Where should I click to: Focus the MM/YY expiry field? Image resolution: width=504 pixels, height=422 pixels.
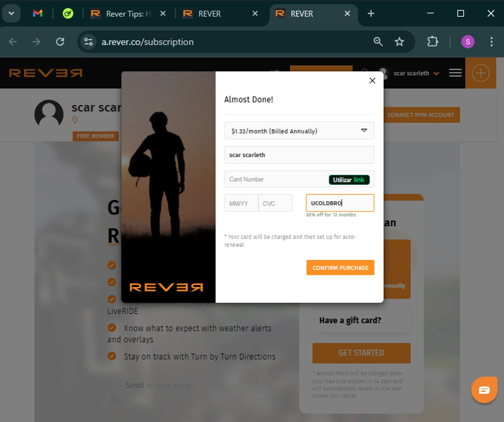(241, 203)
